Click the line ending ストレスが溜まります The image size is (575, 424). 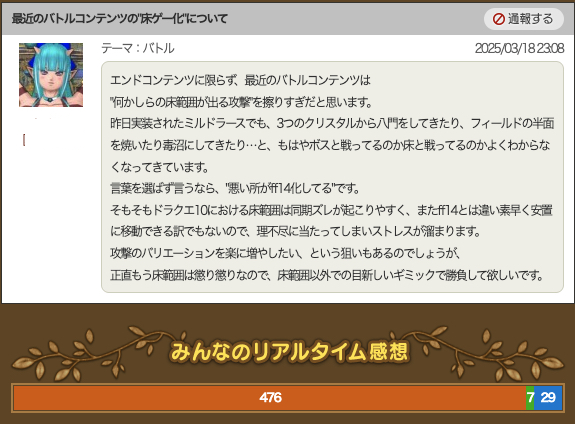tap(295, 232)
